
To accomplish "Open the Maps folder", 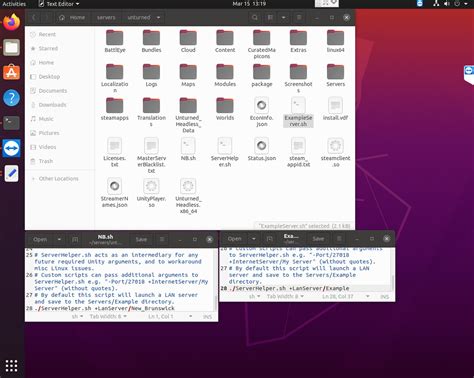I will tap(188, 75).
